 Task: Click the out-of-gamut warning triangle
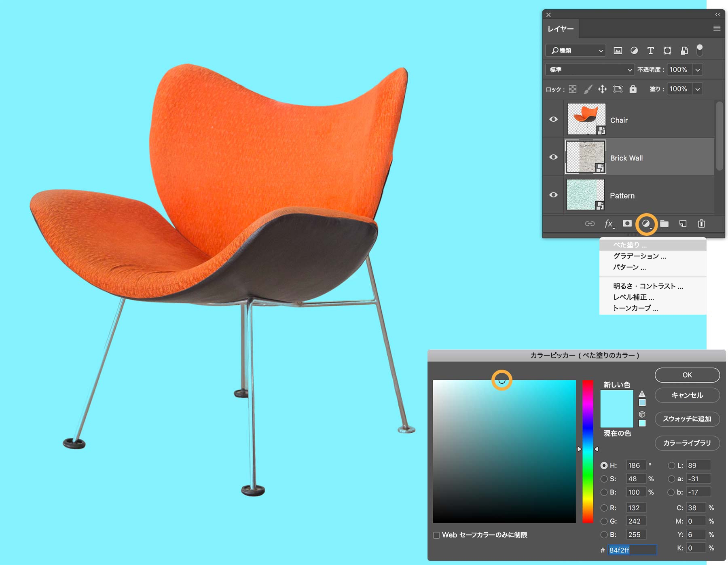(642, 394)
